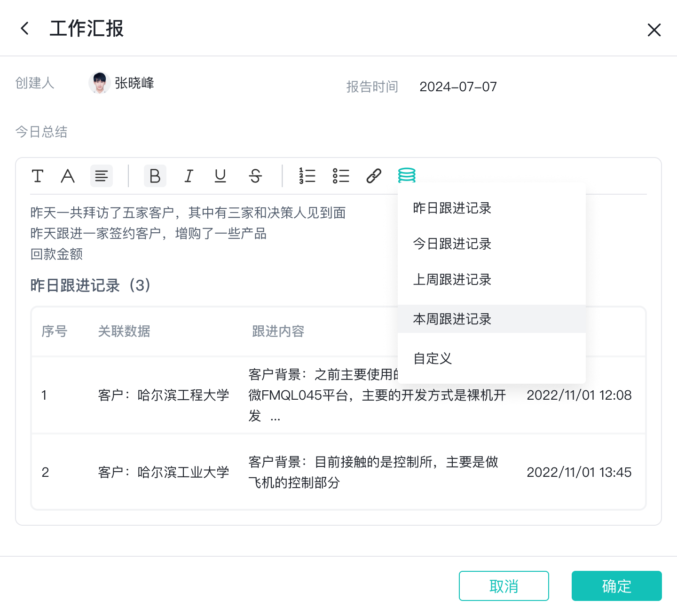The image size is (677, 616).
Task: Choose 今日跟进记录 from the dropdown
Action: [452, 244]
